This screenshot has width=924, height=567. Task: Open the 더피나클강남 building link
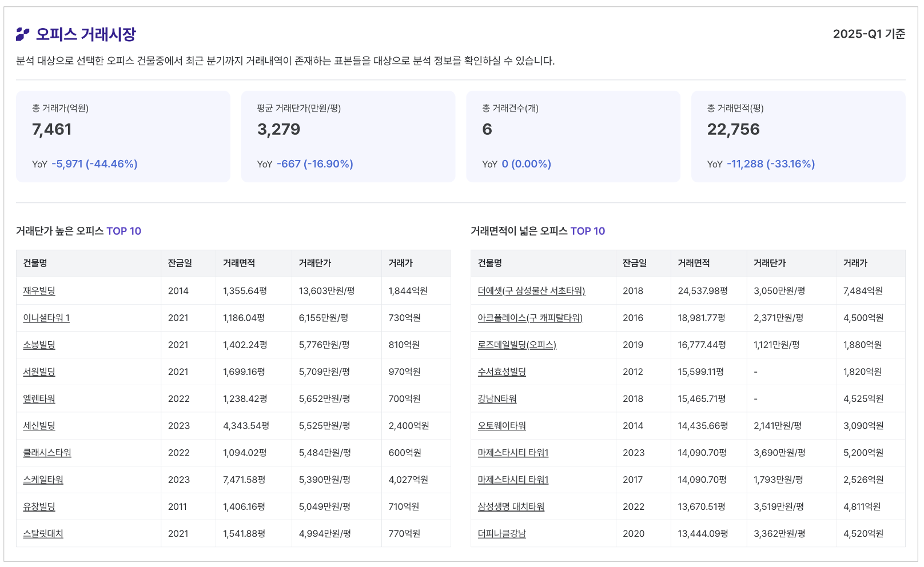point(501,534)
